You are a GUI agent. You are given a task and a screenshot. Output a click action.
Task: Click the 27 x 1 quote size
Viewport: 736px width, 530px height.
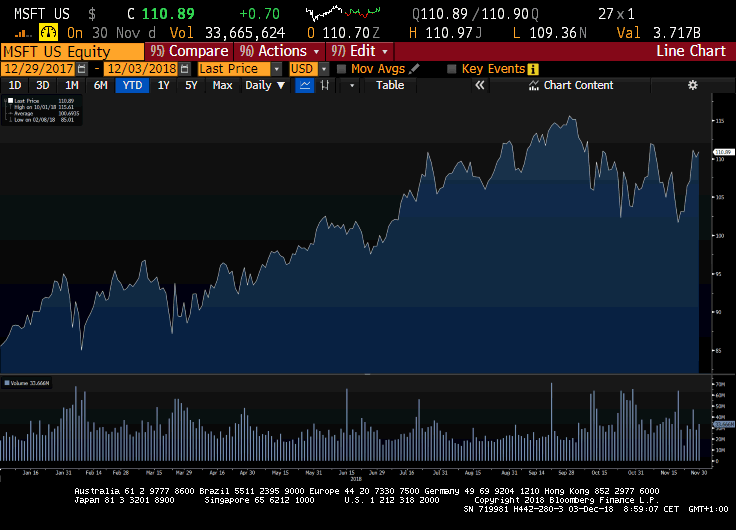616,14
